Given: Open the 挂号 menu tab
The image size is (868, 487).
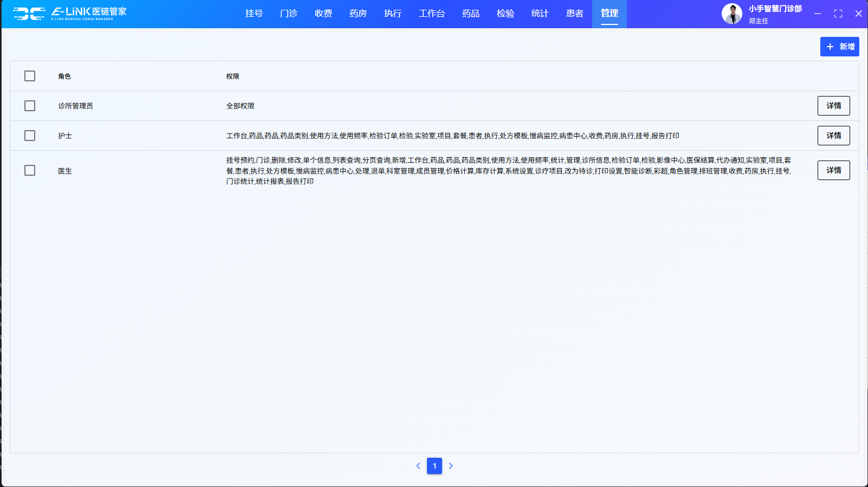Looking at the screenshot, I should click(x=254, y=14).
